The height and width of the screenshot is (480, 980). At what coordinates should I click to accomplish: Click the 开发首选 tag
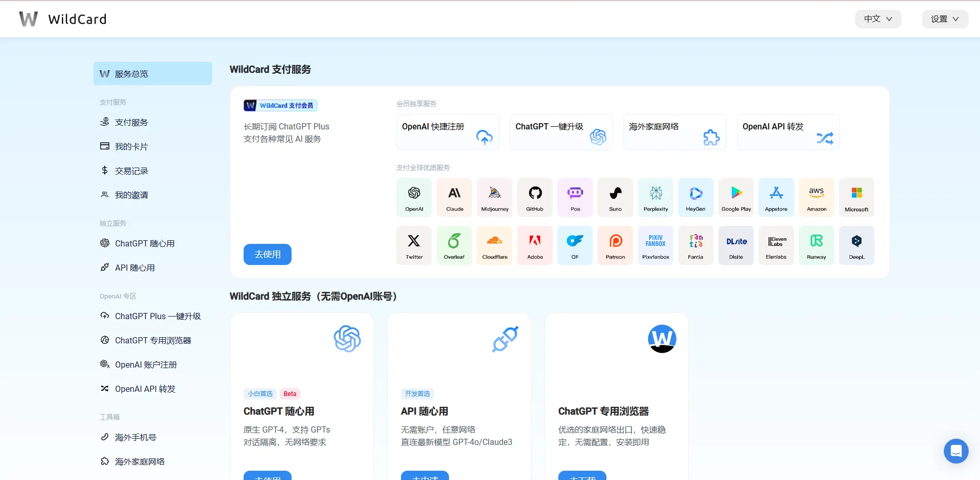pos(417,394)
